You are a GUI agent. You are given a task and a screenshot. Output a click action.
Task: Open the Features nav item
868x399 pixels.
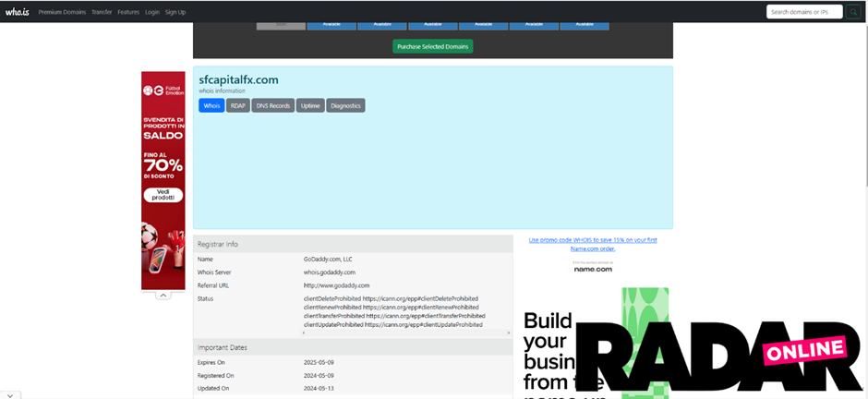128,12
